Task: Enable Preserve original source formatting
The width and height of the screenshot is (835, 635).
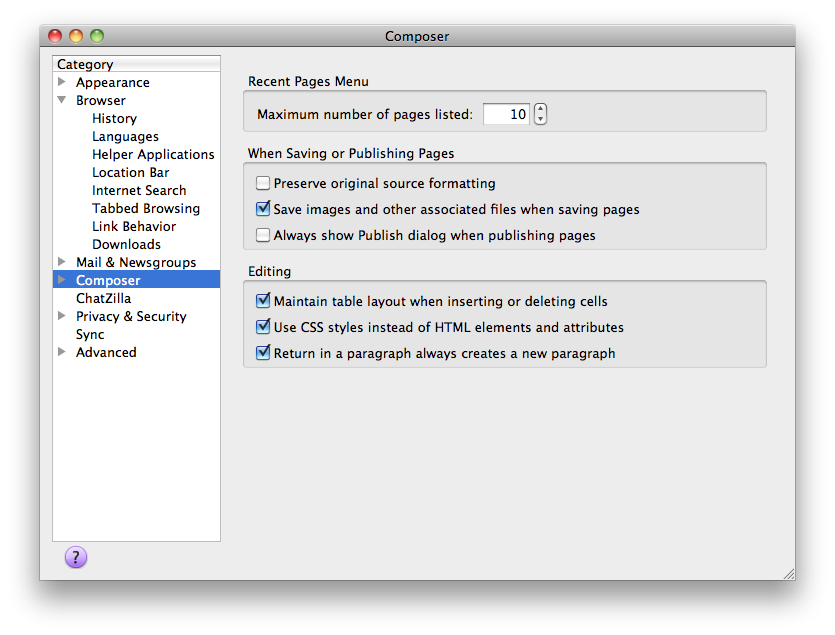Action: pyautogui.click(x=263, y=184)
